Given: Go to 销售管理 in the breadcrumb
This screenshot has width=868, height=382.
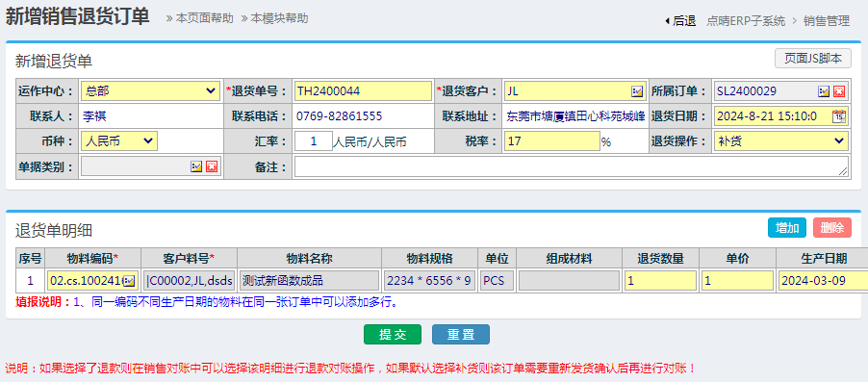Looking at the screenshot, I should 827,21.
